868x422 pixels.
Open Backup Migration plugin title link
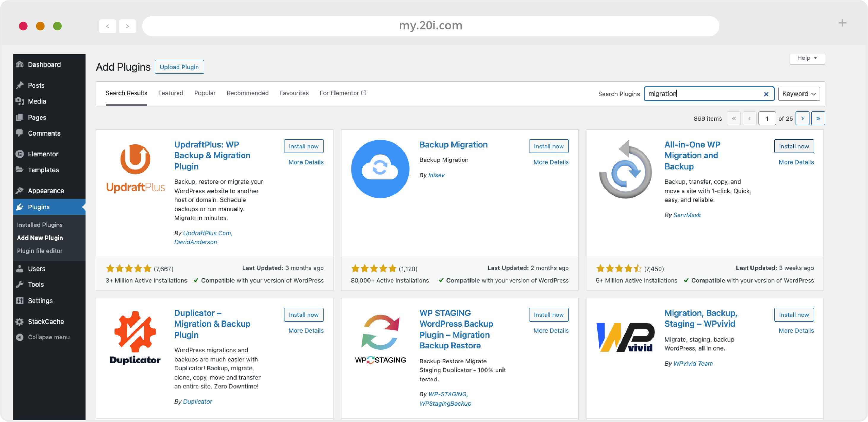pyautogui.click(x=453, y=145)
